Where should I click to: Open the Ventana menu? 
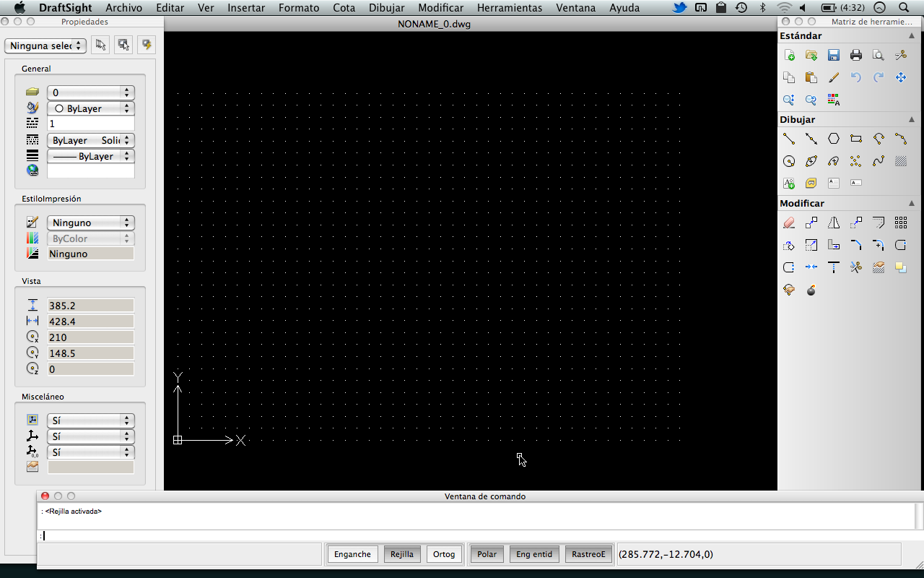(576, 8)
